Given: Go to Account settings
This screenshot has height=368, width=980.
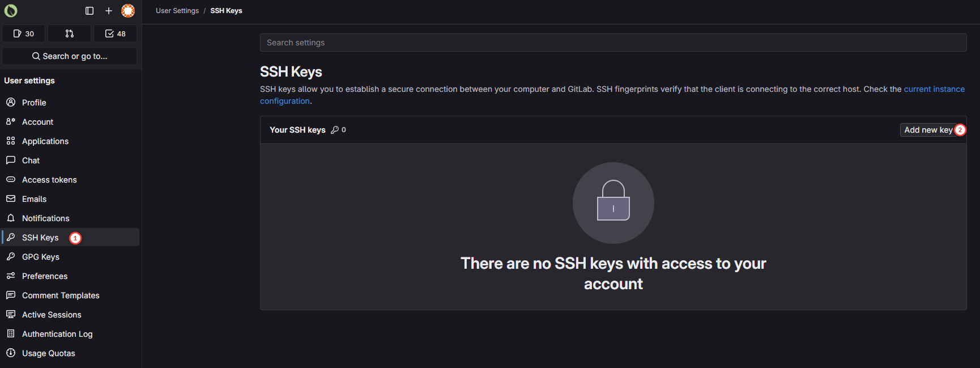Looking at the screenshot, I should point(37,122).
